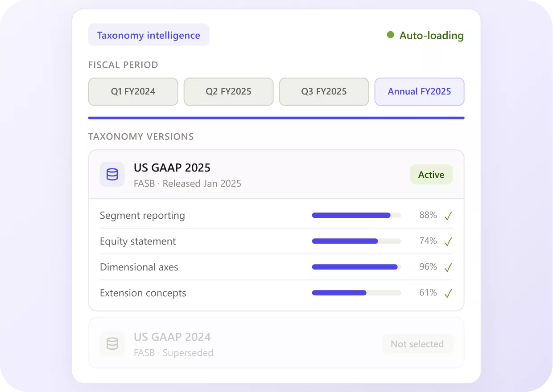Open the Dimensional axes row
Screen dimensions: 553x392
(276, 267)
